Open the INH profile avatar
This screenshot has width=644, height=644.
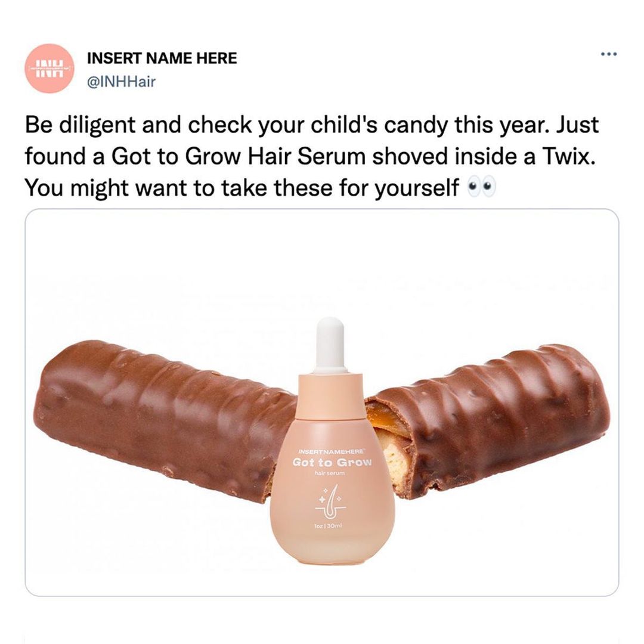[x=50, y=68]
